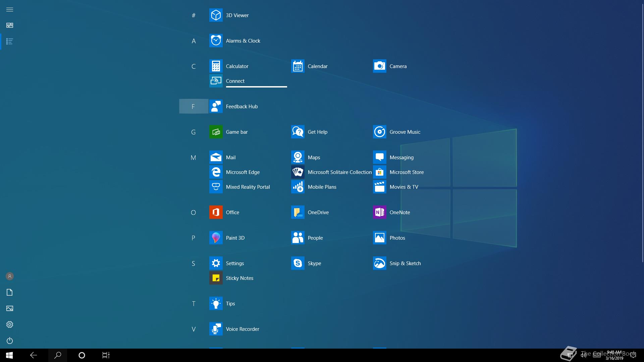Screen dimensions: 644x362
Task: Open Documents from the sidebar
Action: tap(10, 292)
